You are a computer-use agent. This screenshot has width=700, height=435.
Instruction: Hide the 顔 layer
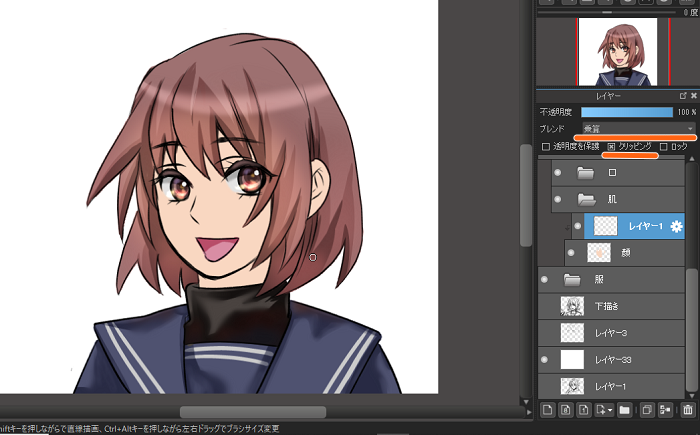pyautogui.click(x=571, y=253)
